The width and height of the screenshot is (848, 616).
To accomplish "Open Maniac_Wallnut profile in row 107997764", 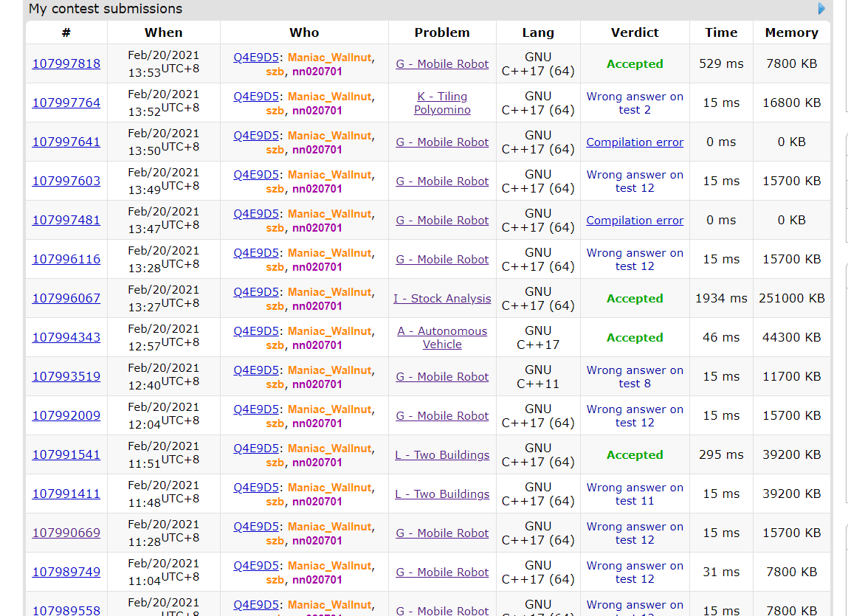I will (330, 96).
